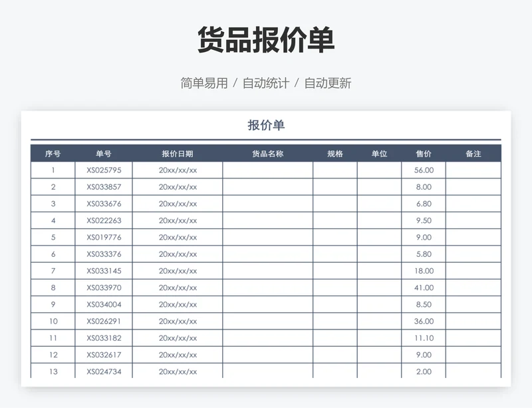Image resolution: width=532 pixels, height=408 pixels.
Task: Click the 自动统计 subtitle text
Action: pyautogui.click(x=265, y=83)
